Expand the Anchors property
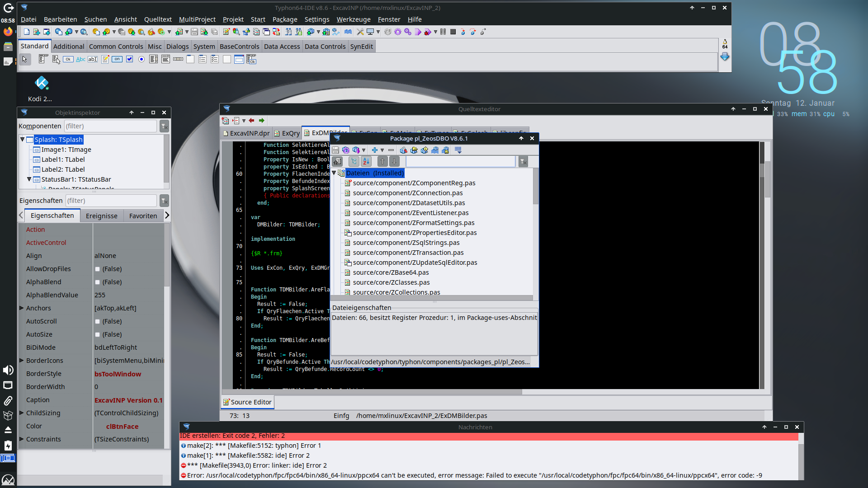868x488 pixels. point(21,308)
